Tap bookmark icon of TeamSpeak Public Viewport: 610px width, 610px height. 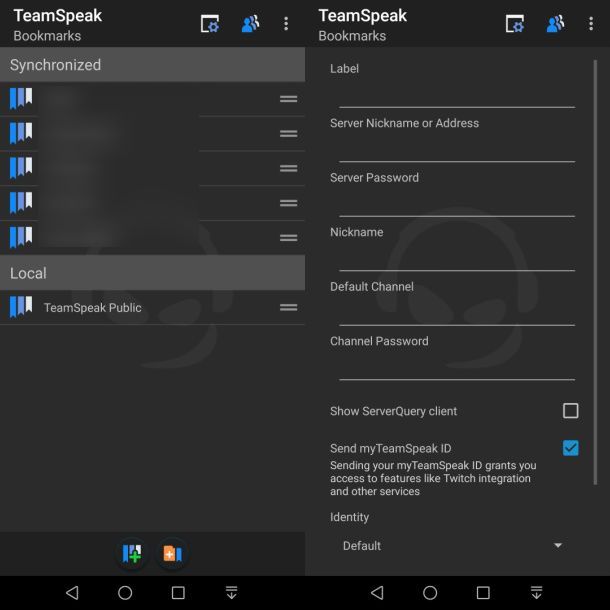pyautogui.click(x=21, y=307)
